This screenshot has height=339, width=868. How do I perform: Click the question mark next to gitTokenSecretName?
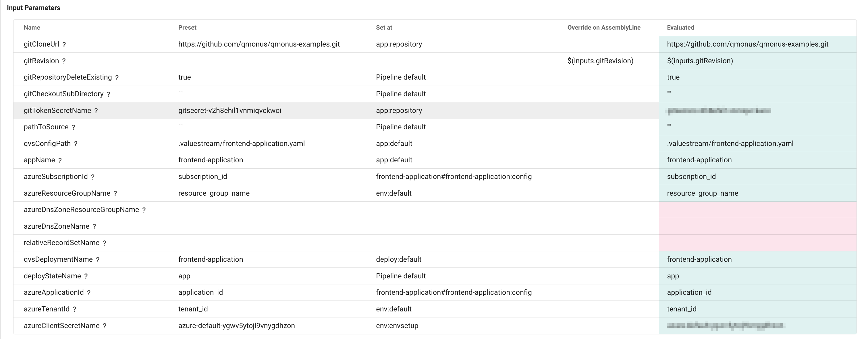pos(96,111)
